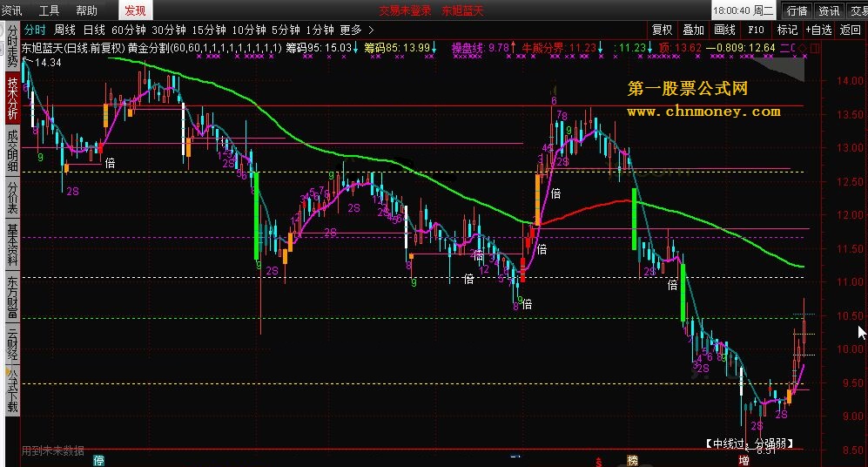Open the 分价表 sidebar tab
This screenshot has height=467, width=868.
pyautogui.click(x=12, y=197)
